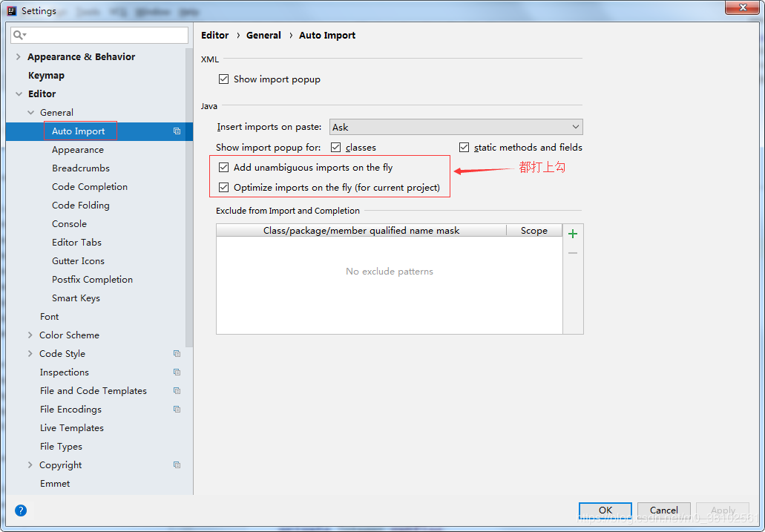765x532 pixels.
Task: Select Keymap in settings tree
Action: click(x=46, y=75)
